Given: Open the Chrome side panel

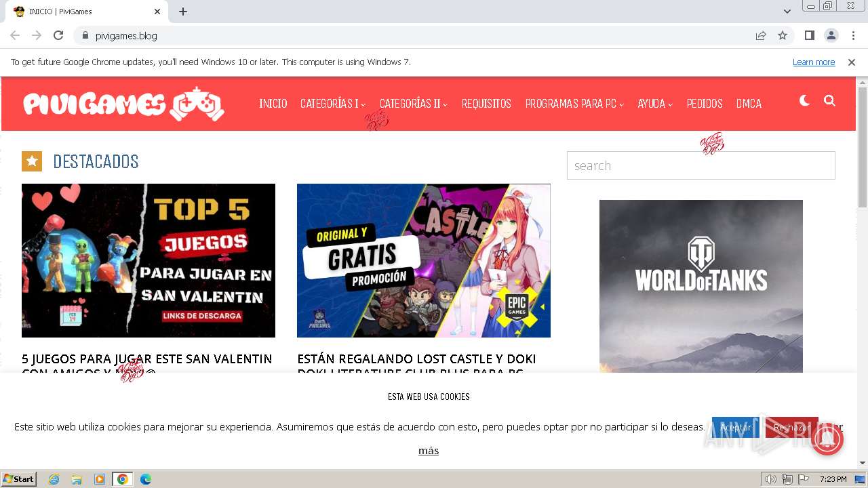Looking at the screenshot, I should pyautogui.click(x=809, y=35).
